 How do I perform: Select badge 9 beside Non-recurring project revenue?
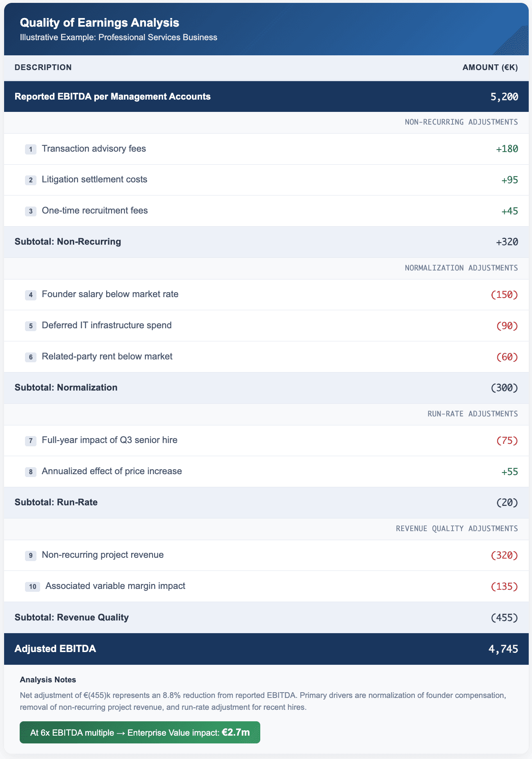(31, 555)
